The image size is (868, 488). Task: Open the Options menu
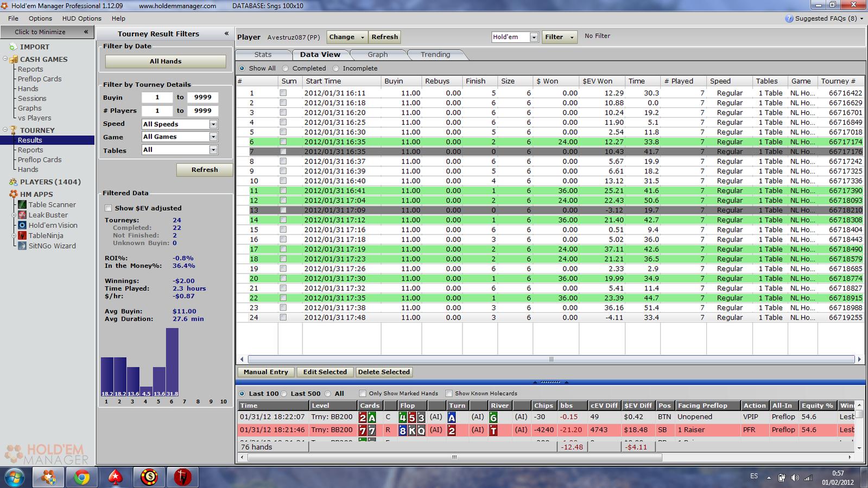tap(40, 18)
